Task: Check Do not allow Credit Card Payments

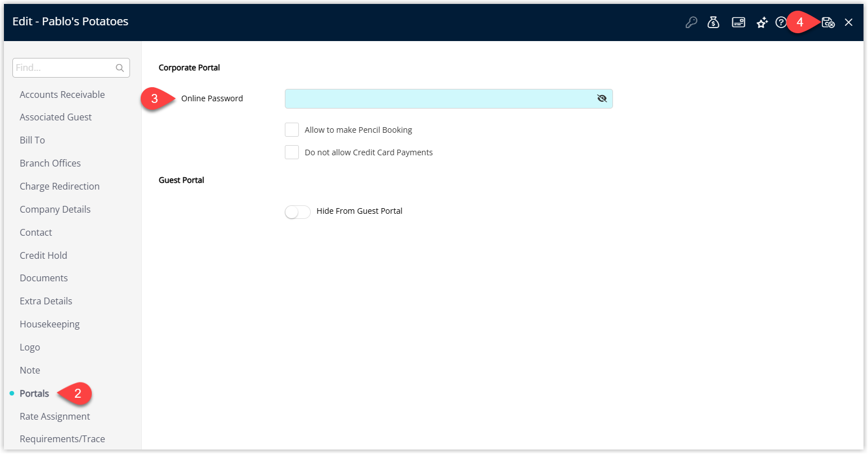Action: click(x=292, y=152)
